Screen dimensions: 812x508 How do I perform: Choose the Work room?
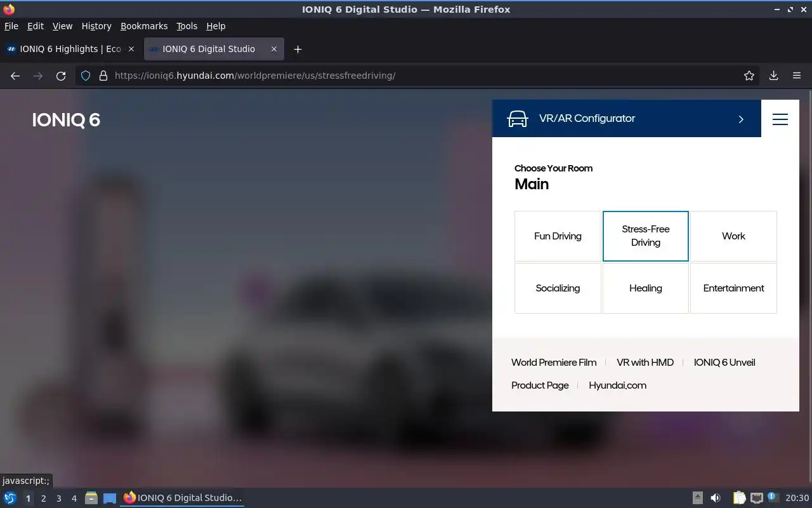click(x=733, y=236)
